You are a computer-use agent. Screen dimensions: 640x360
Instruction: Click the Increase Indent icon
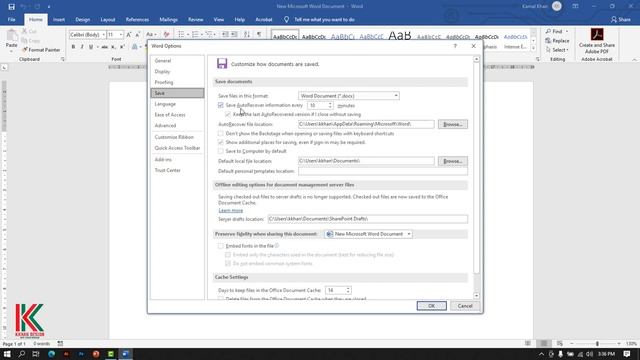pyautogui.click(x=234, y=35)
